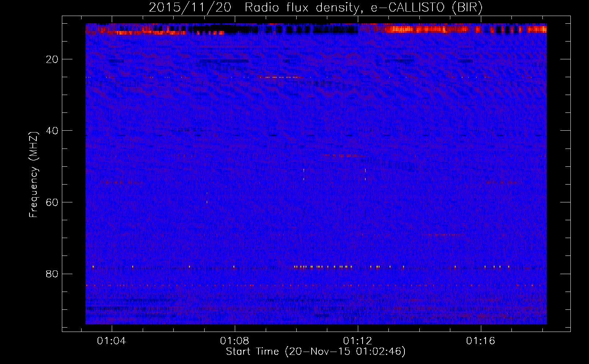Select the 60 MHz frequency tick label
This screenshot has width=589, height=364.
click(52, 202)
